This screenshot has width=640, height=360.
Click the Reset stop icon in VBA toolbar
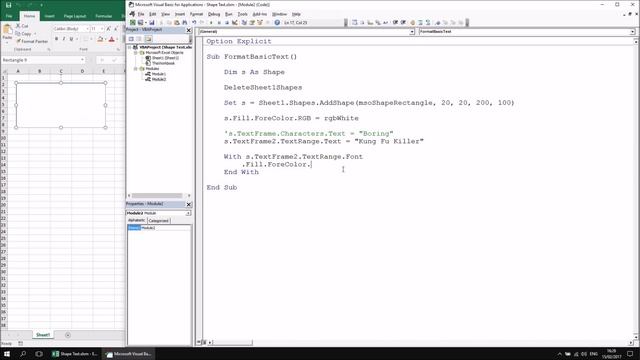pos(227,22)
